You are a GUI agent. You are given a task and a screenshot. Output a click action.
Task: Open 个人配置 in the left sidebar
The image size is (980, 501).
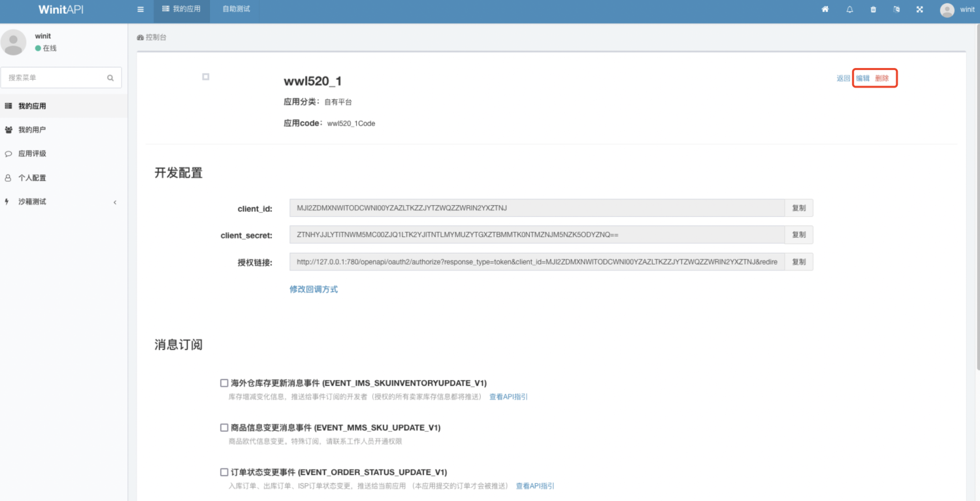click(32, 178)
